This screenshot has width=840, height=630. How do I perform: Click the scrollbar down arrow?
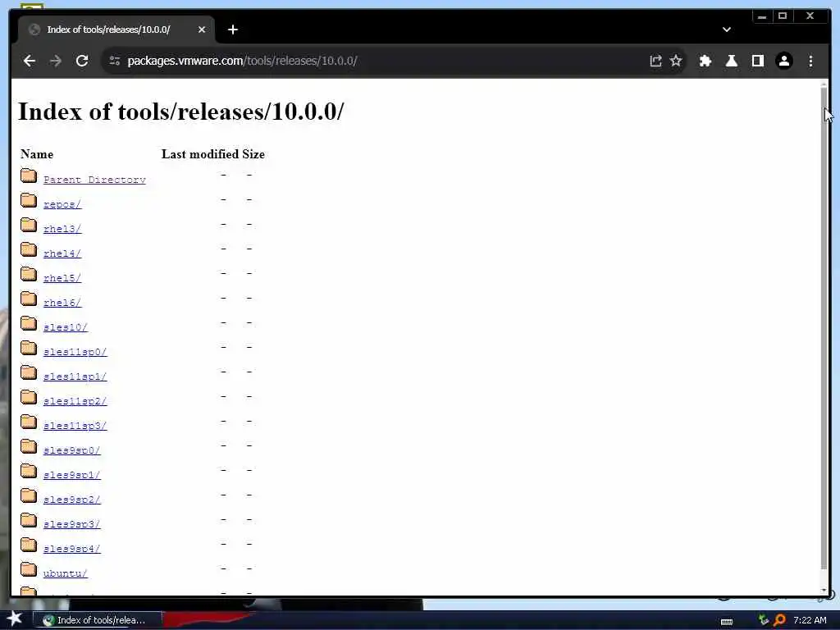click(824, 590)
